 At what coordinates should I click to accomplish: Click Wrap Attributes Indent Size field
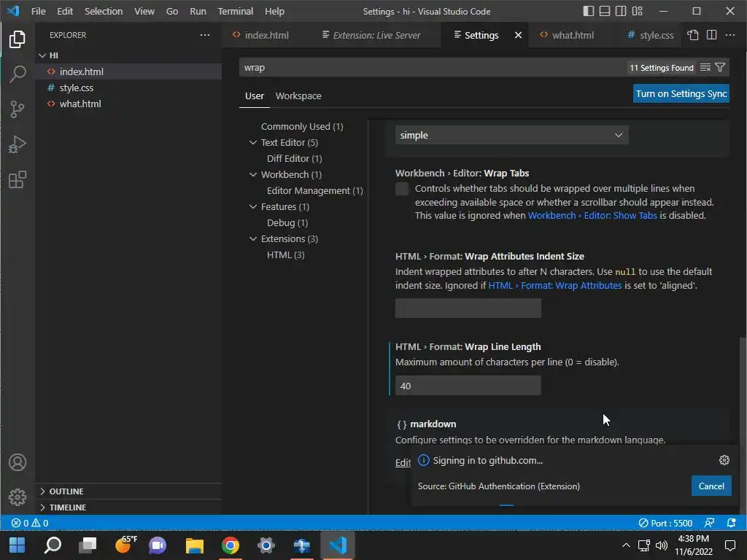pos(468,308)
